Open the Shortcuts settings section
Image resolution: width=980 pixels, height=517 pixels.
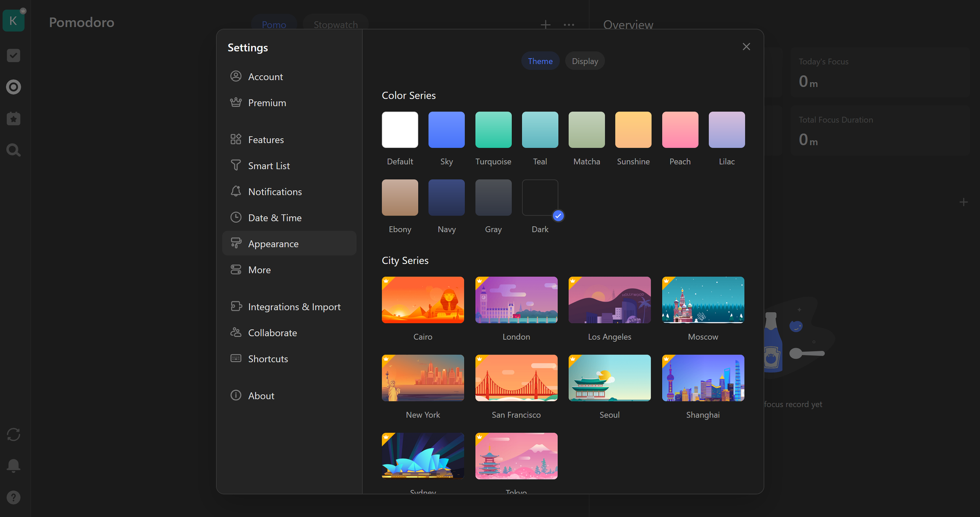pos(268,359)
